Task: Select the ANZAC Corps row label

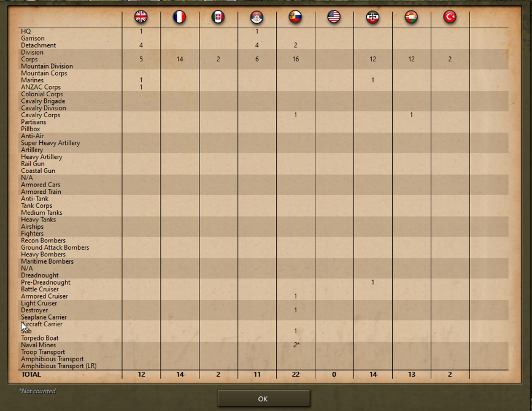Action: pyautogui.click(x=40, y=87)
